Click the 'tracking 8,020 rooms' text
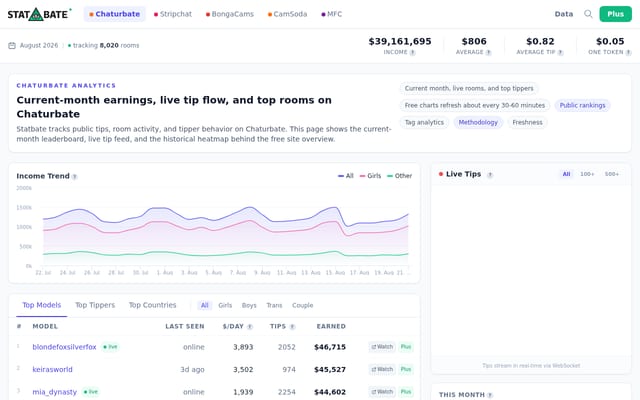This screenshot has height=400, width=640. tap(106, 45)
